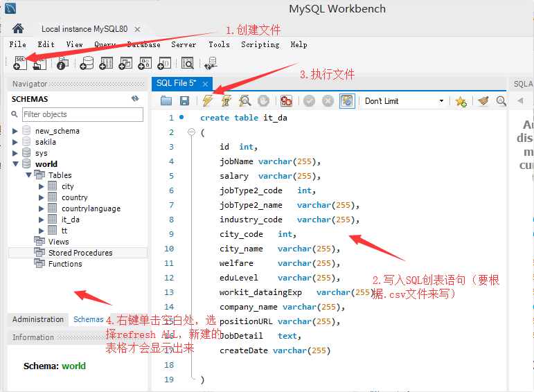Switch to the Schemas tab

(88, 319)
